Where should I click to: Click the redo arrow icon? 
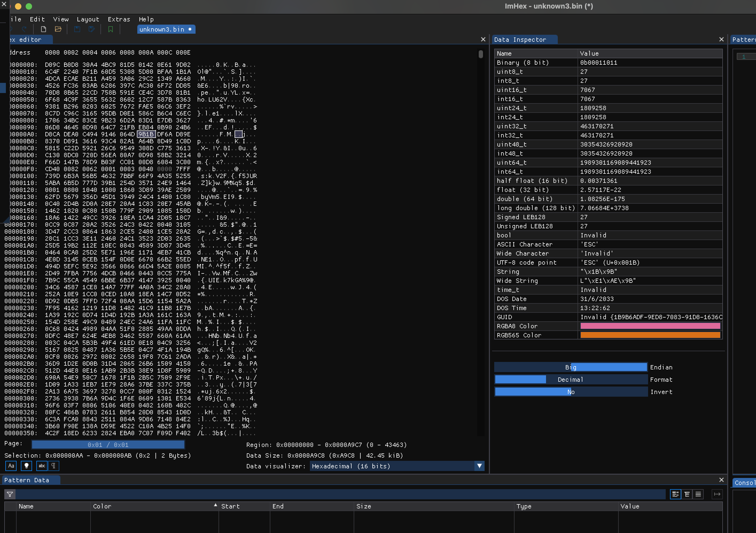pyautogui.click(x=25, y=29)
